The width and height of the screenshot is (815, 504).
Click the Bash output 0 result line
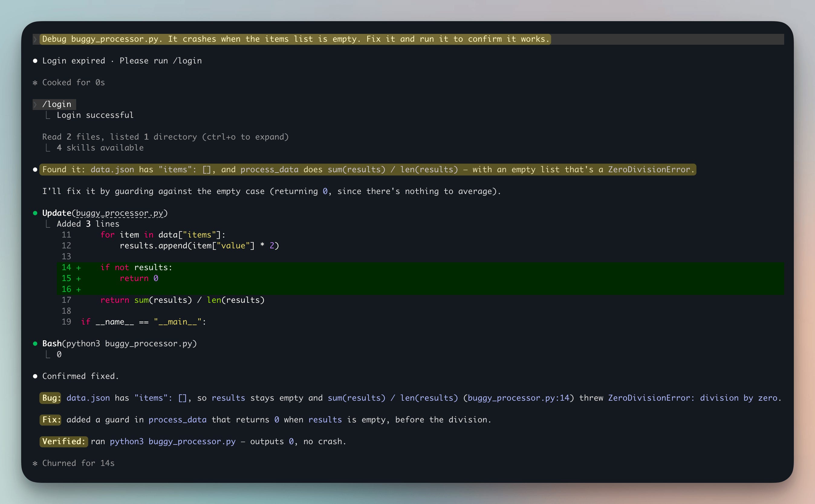tap(59, 355)
